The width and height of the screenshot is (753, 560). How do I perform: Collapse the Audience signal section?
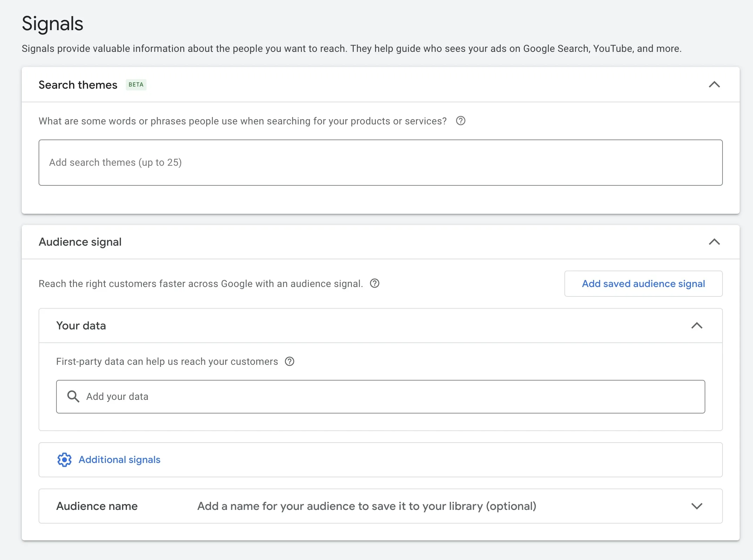coord(714,242)
